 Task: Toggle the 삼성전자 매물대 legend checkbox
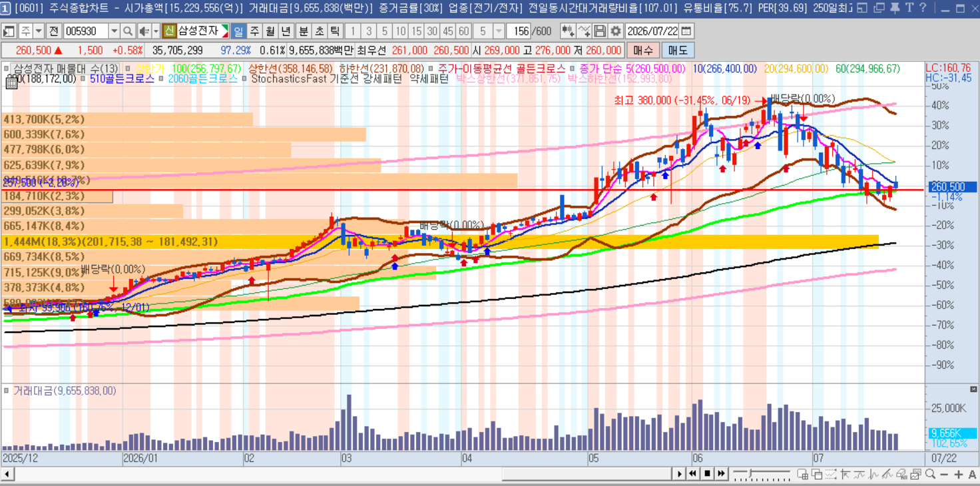7,69
